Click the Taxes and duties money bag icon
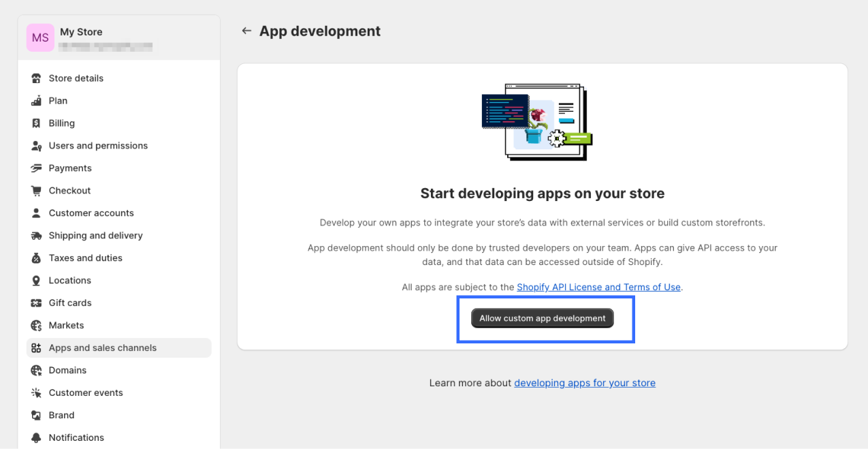This screenshot has height=449, width=868. 37,258
